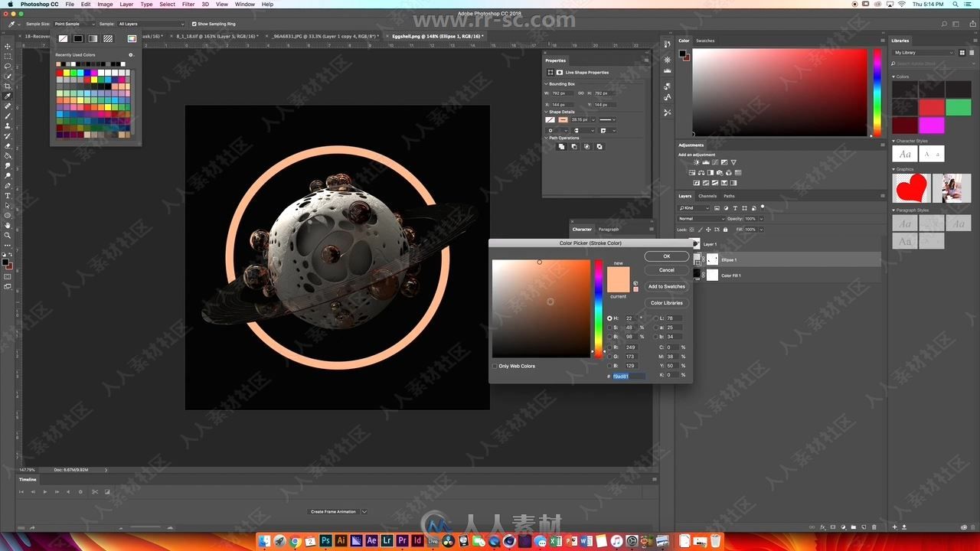Viewport: 980px width, 551px height.
Task: Choose Gradient stroke option in popup
Action: point(93,38)
